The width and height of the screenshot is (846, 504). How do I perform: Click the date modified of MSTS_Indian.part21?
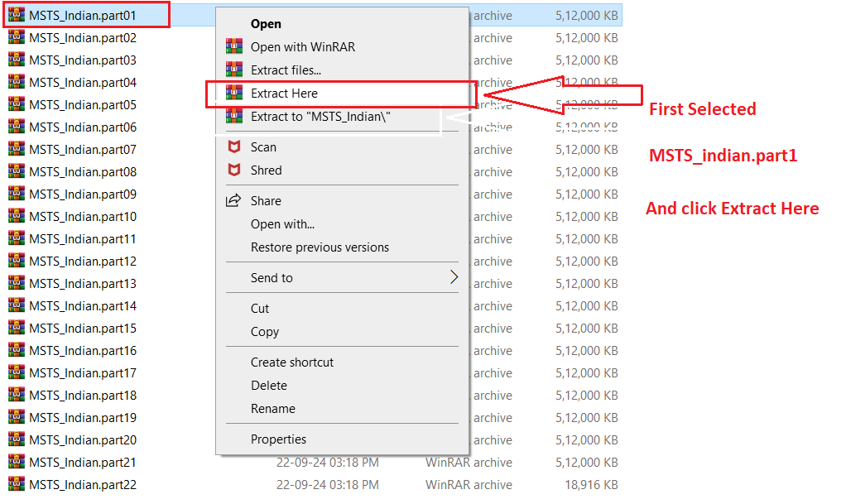[328, 463]
